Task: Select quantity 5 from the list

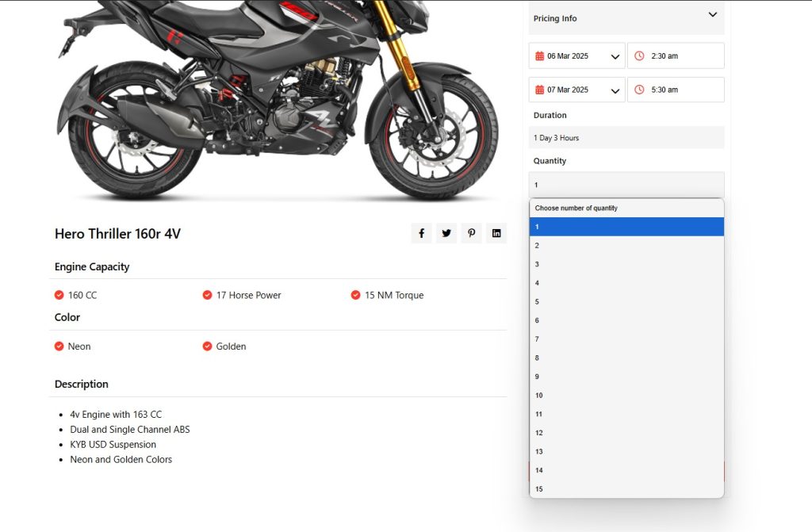Action: [x=626, y=301]
